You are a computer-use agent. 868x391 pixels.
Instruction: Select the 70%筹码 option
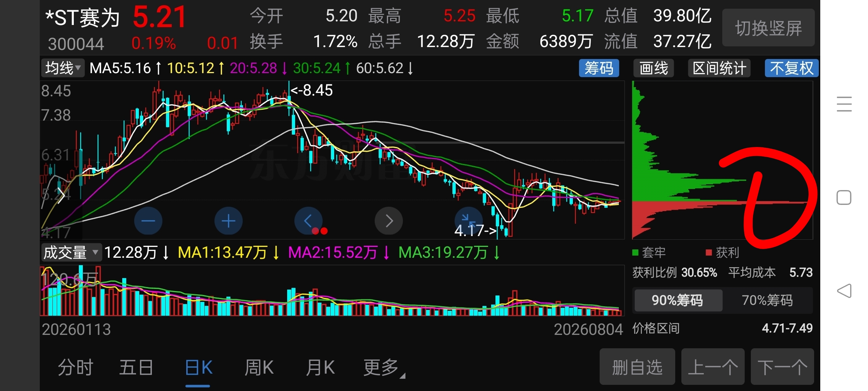tap(767, 300)
